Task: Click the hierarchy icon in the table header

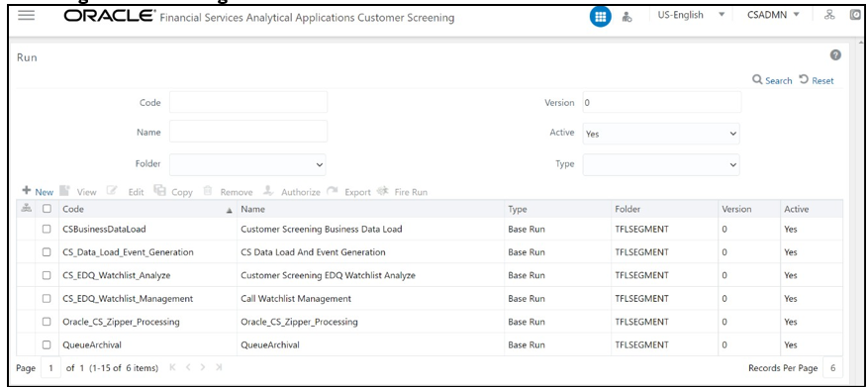Action: point(26,209)
